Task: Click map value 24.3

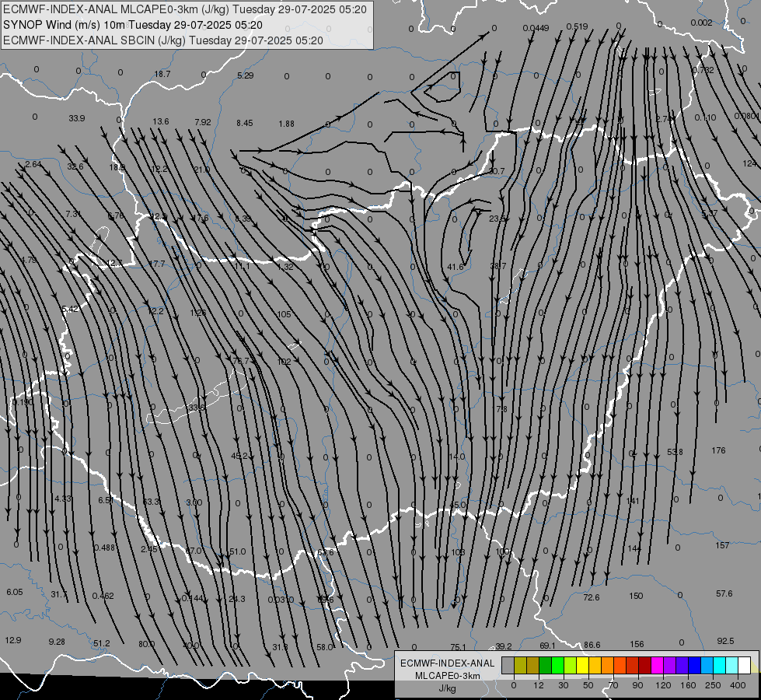Action: (x=237, y=598)
